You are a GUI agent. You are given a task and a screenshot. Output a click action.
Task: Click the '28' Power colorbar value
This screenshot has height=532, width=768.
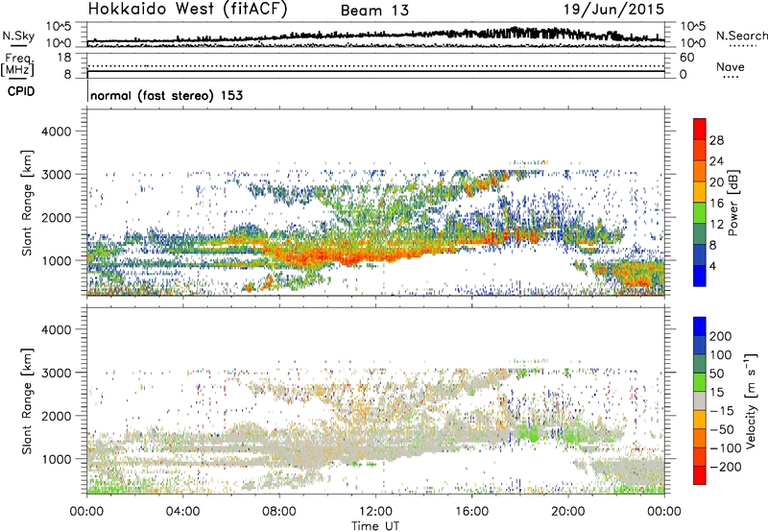point(716,140)
